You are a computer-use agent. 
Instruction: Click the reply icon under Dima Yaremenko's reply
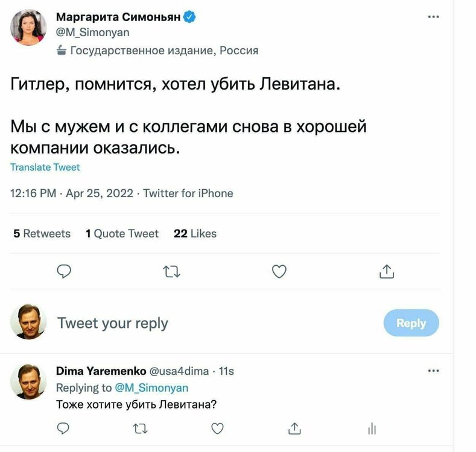point(63,428)
